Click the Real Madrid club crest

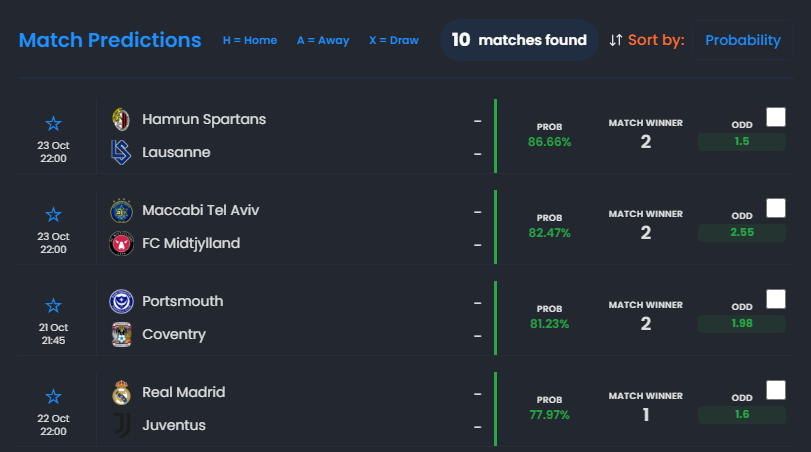click(121, 392)
